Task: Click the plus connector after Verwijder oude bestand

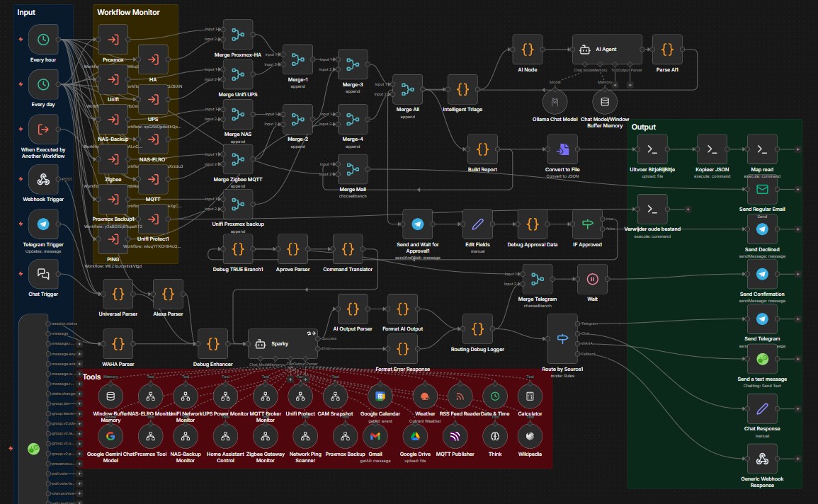Action: pyautogui.click(x=688, y=210)
